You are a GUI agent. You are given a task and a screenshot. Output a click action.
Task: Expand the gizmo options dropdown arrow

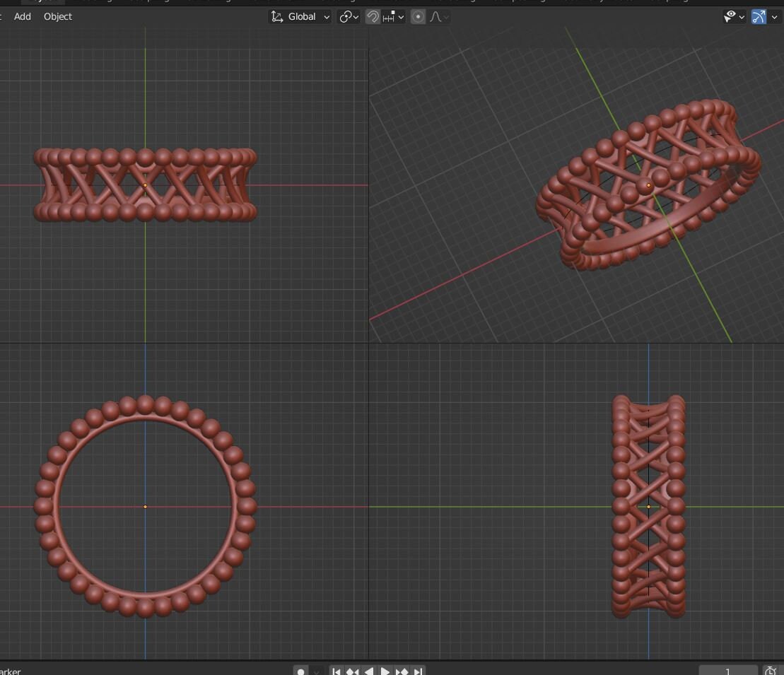coord(775,17)
